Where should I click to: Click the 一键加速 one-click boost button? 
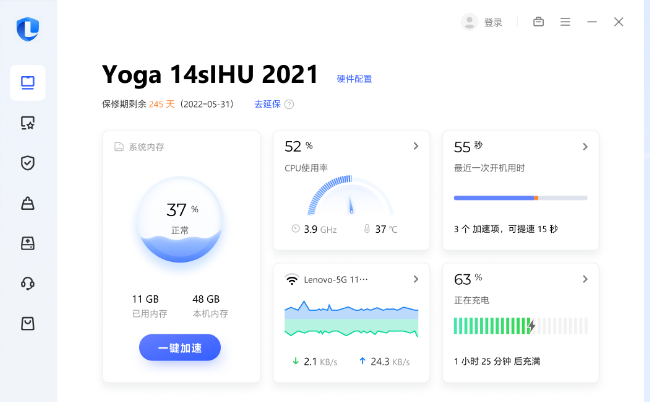180,347
